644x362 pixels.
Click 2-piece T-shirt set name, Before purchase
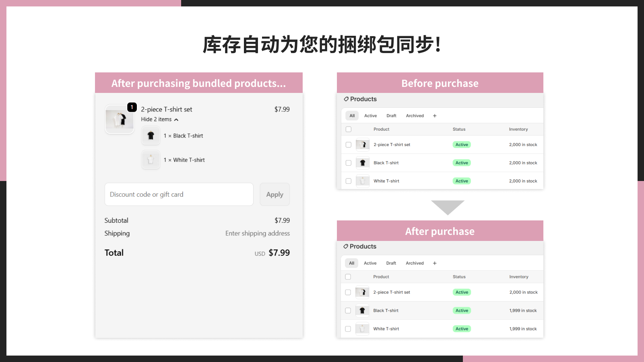point(392,145)
